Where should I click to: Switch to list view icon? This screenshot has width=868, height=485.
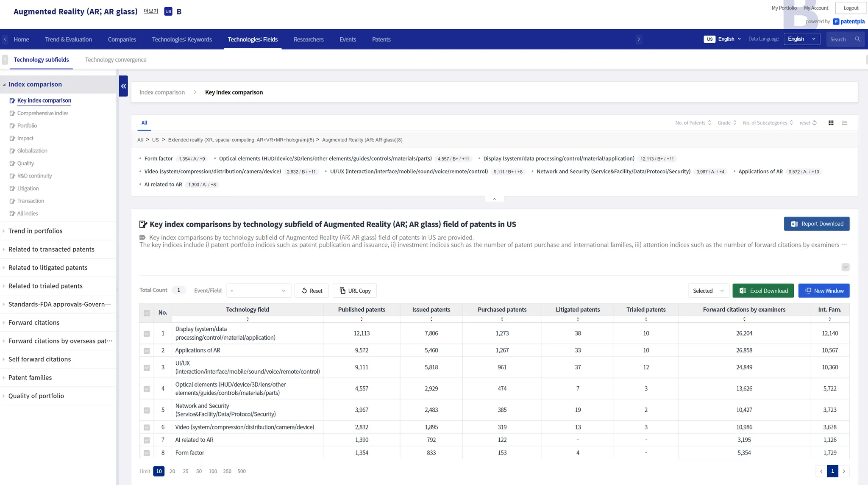(844, 123)
